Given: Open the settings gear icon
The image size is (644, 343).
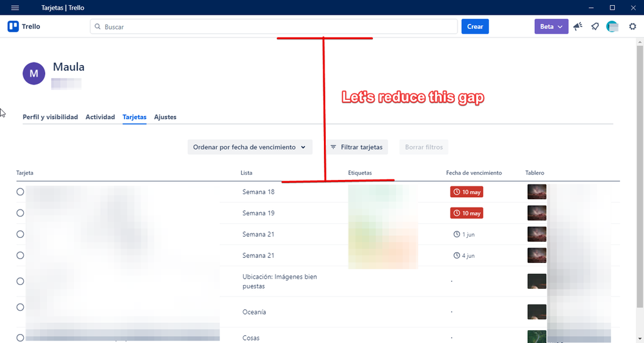Looking at the screenshot, I should pyautogui.click(x=632, y=26).
